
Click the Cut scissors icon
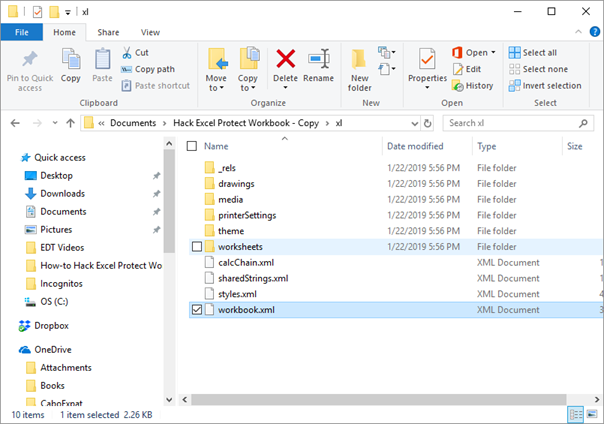127,53
